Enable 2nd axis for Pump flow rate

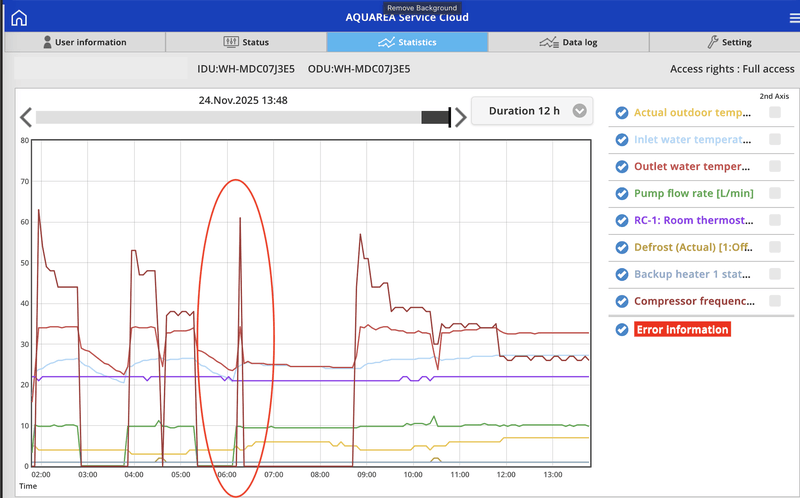tap(774, 193)
